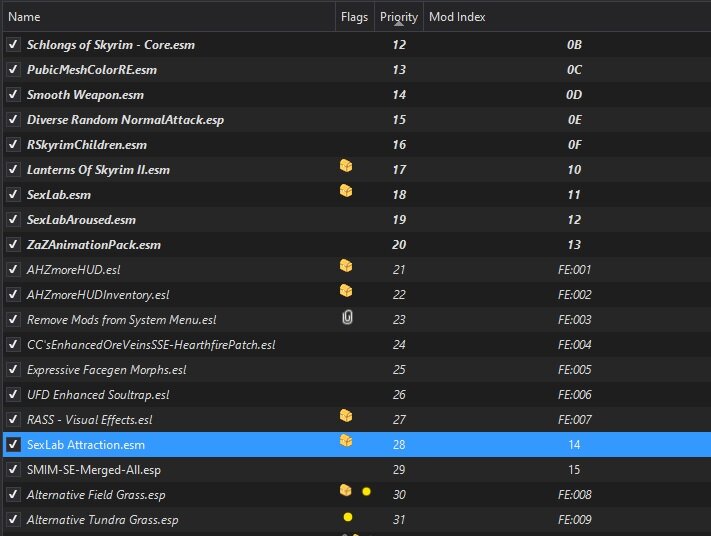Viewport: 711px width, 536px height.
Task: Sort by Priority column header
Action: pos(399,17)
